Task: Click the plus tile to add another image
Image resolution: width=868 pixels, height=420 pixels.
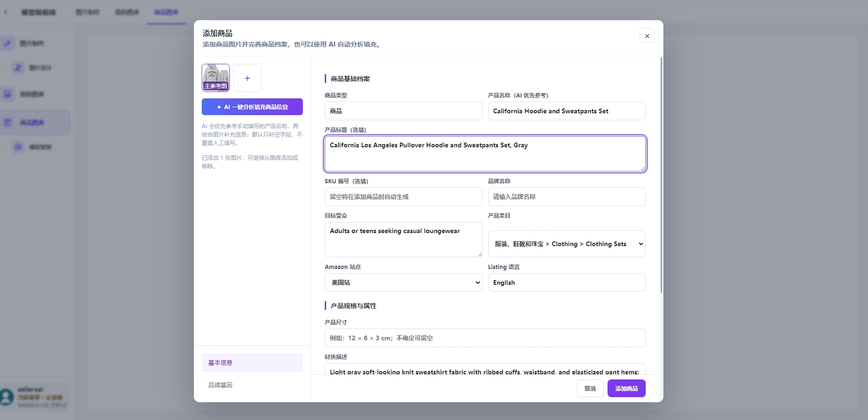Action: click(x=247, y=78)
